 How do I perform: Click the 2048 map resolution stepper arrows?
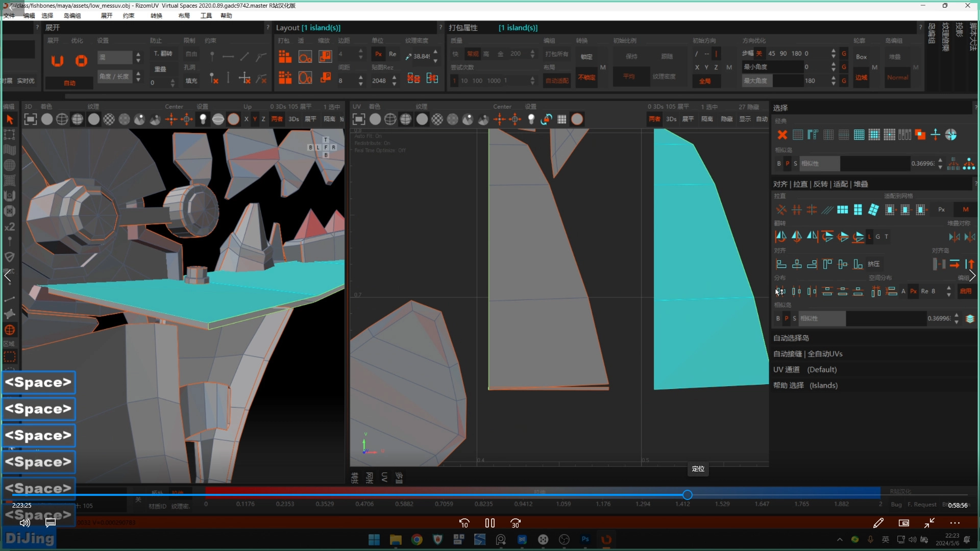[x=394, y=81]
